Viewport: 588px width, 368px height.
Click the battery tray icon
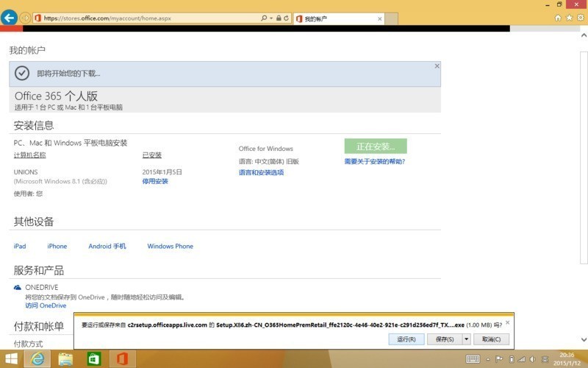[511, 359]
